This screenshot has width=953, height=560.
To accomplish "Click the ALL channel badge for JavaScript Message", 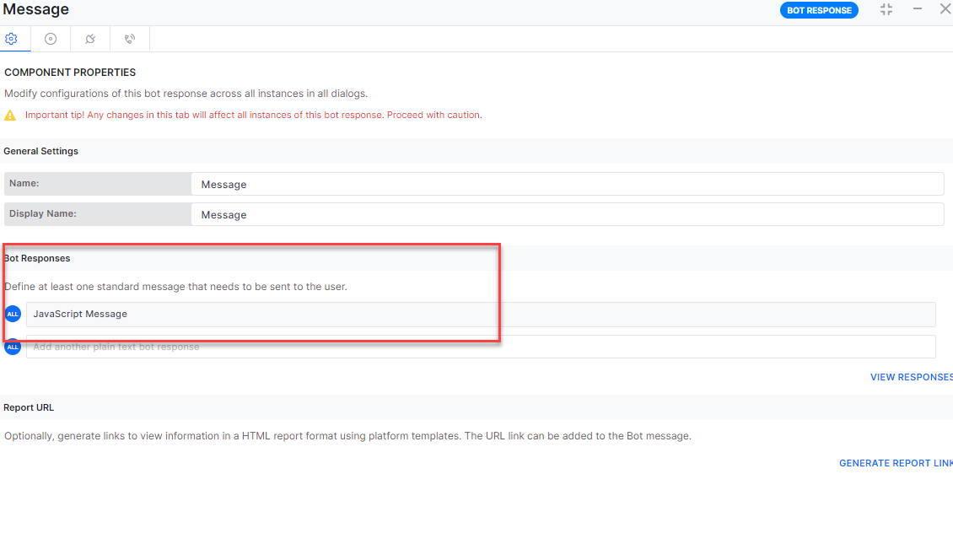I will click(13, 315).
